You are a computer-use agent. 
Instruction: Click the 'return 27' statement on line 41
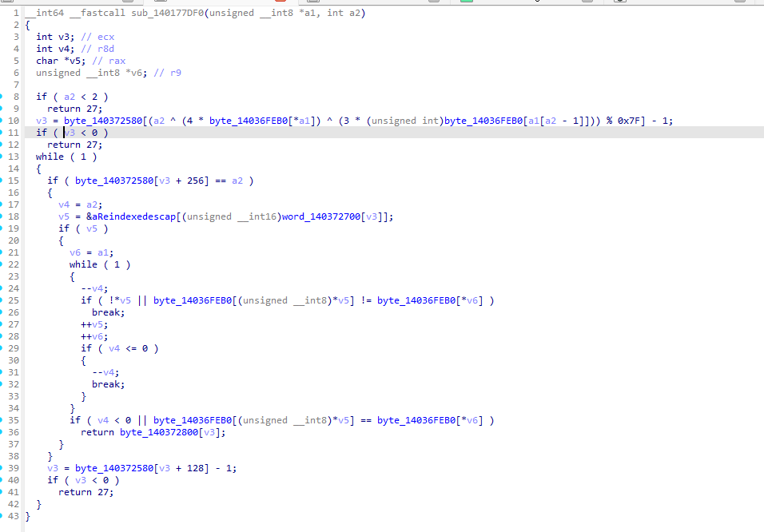pyautogui.click(x=86, y=492)
